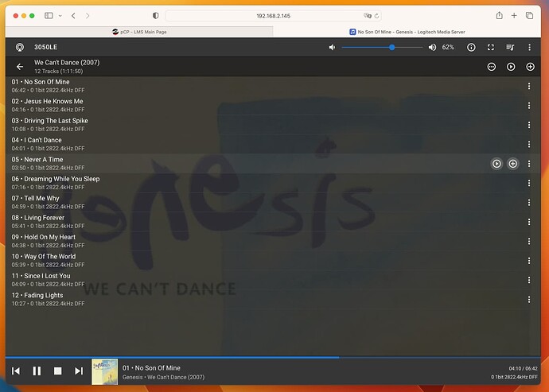Viewport: 549px width, 392px height.
Task: Add album to queue with header plus icon
Action: tap(530, 67)
